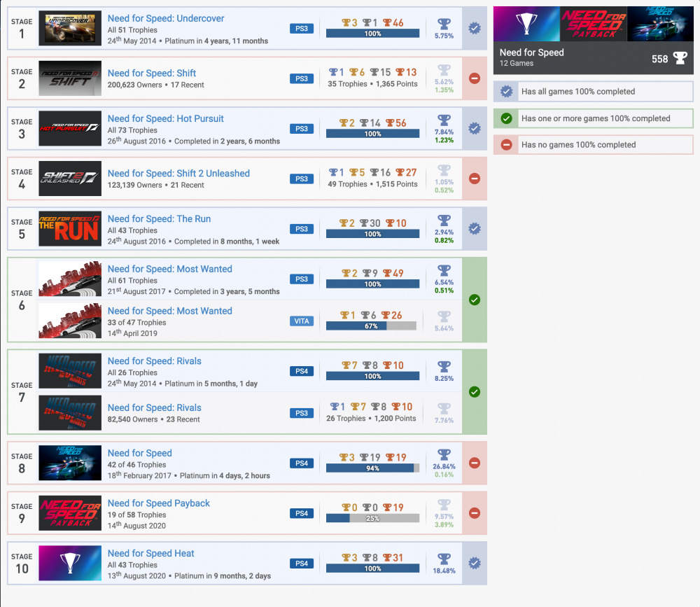Click the platinum trophy icon for Undercover

coord(444,25)
